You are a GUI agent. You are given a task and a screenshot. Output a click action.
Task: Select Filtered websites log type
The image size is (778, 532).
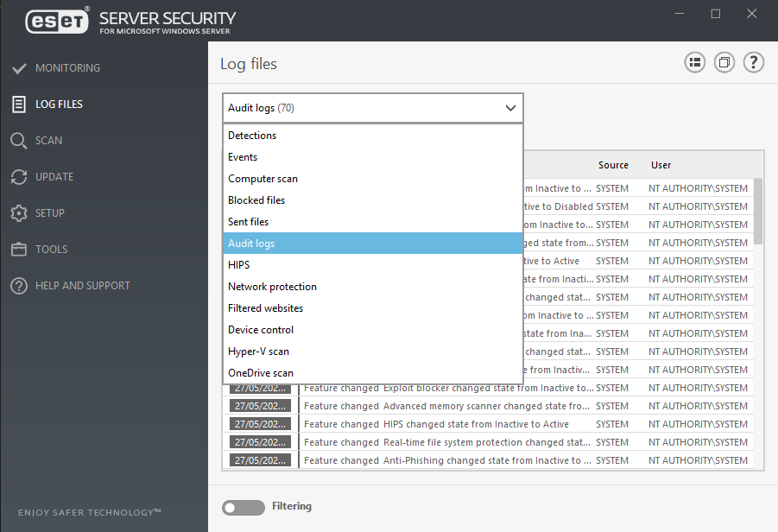click(373, 308)
